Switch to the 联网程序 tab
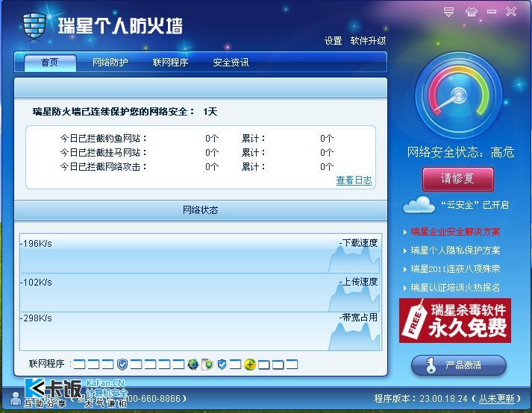This screenshot has width=532, height=413. [170, 63]
